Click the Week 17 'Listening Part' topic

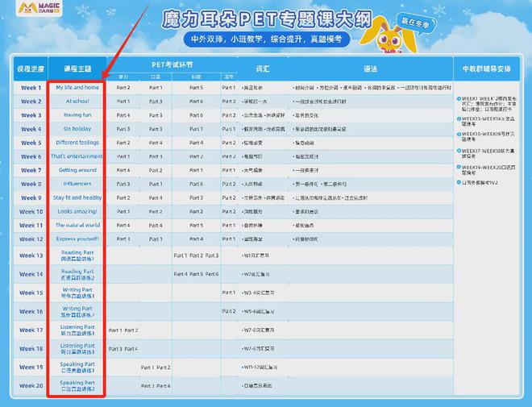77,330
